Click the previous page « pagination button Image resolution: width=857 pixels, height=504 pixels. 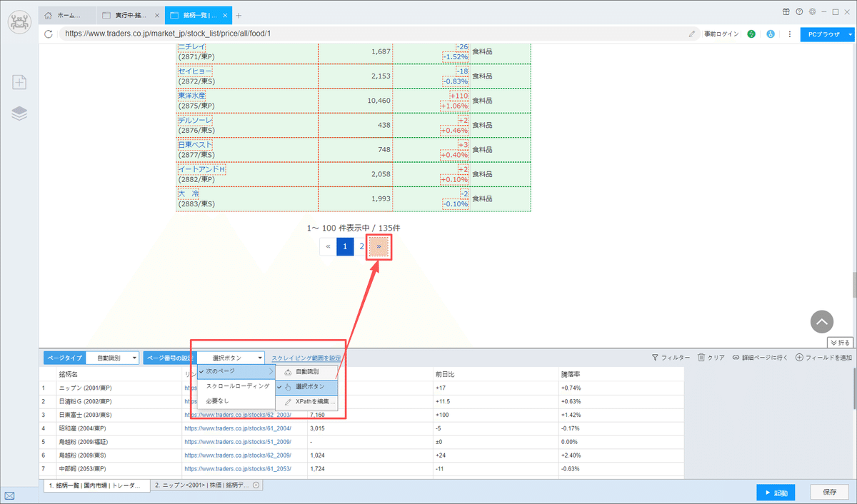[328, 246]
